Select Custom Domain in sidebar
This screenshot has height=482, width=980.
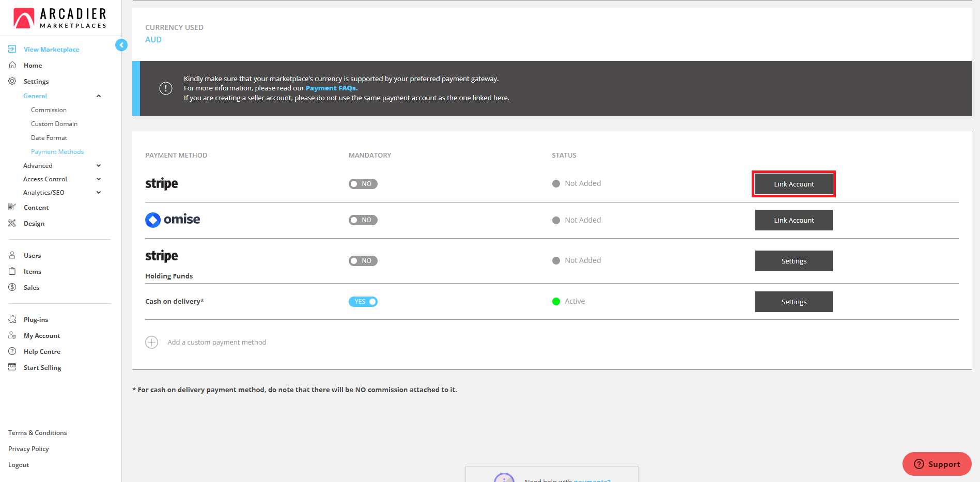pyautogui.click(x=54, y=124)
